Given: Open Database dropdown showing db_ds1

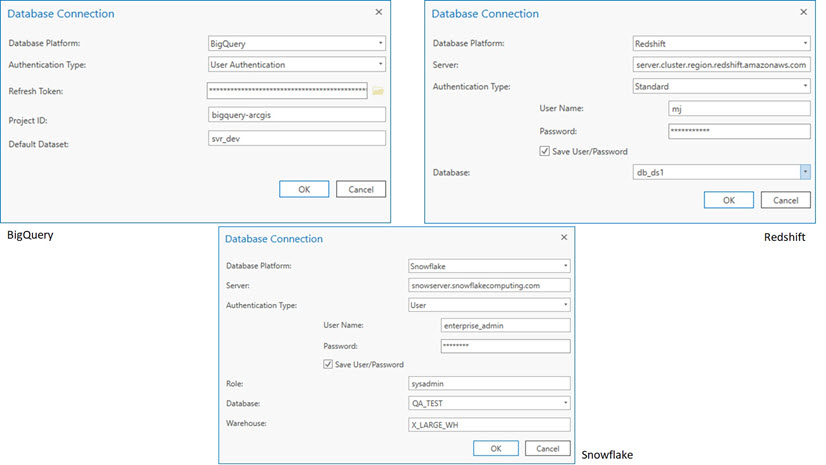Looking at the screenshot, I should coord(721,172).
